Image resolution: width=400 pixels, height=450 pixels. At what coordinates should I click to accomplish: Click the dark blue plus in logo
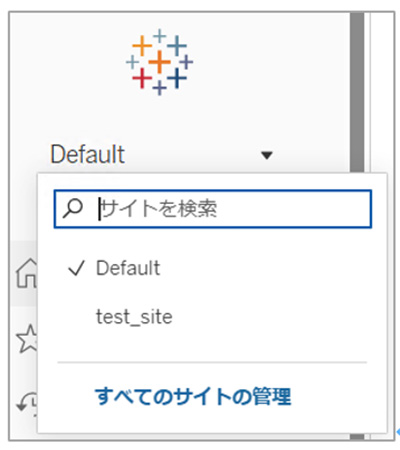(x=177, y=78)
